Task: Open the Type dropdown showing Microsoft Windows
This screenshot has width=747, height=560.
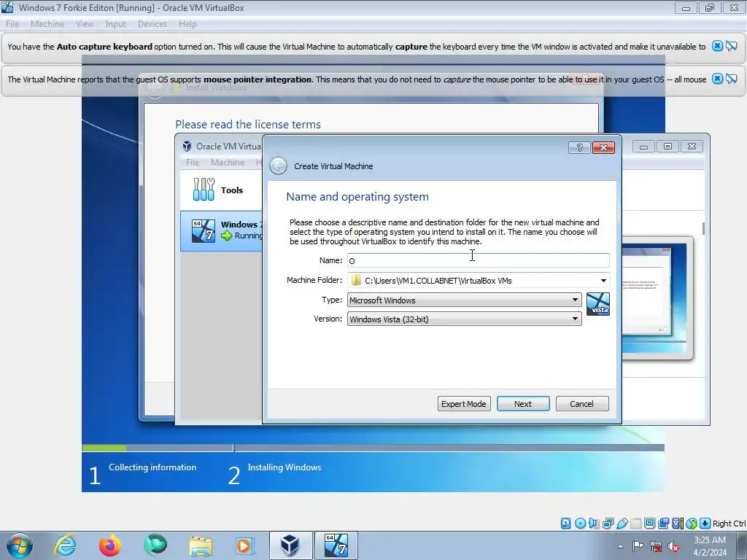Action: [x=465, y=300]
